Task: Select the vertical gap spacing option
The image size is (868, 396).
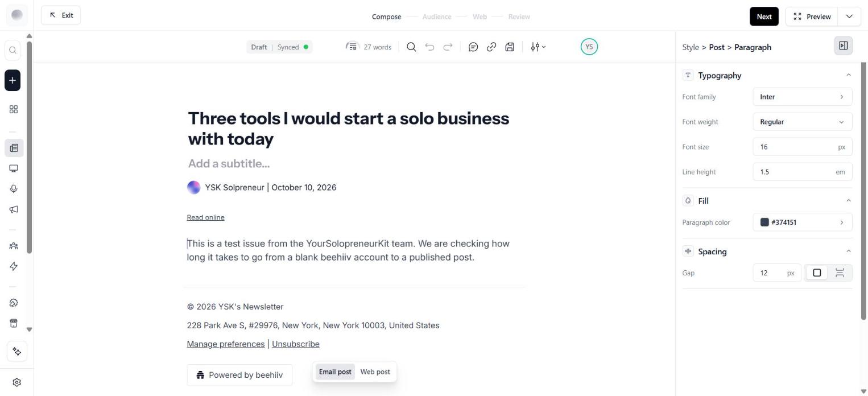Action: [x=840, y=273]
